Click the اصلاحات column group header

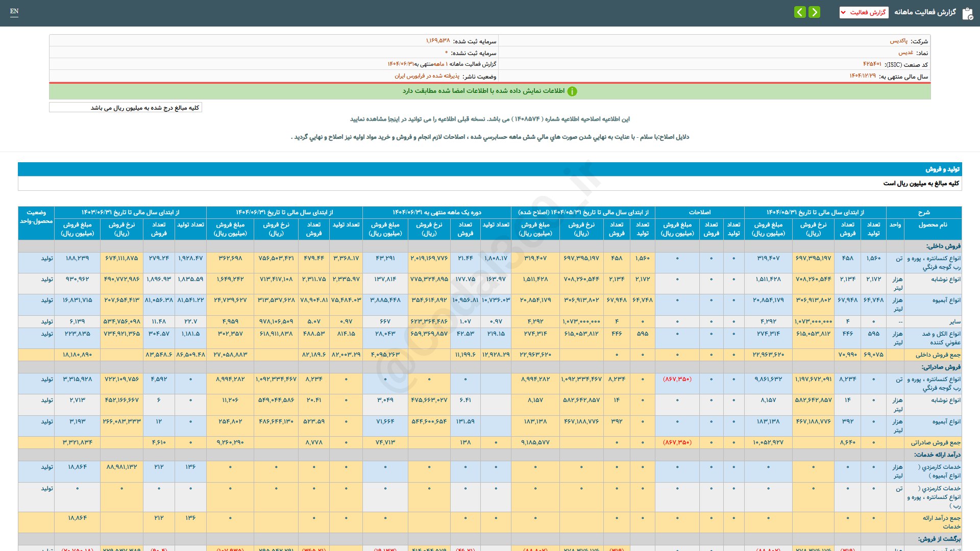pos(699,212)
